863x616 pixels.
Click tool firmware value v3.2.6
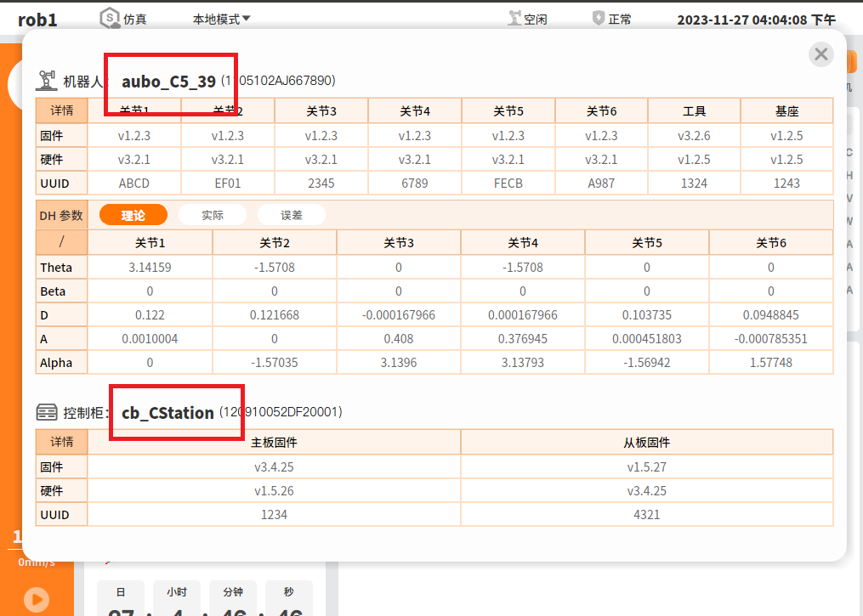tap(694, 135)
